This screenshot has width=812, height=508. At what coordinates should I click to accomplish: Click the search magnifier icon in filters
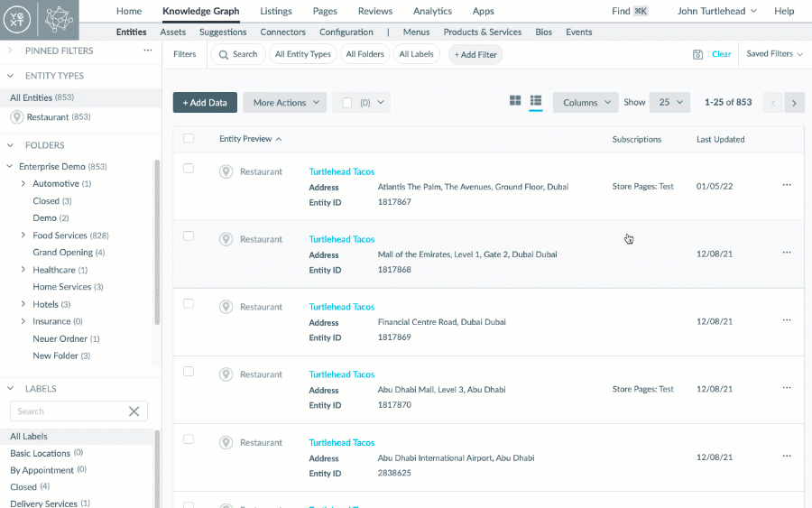(x=223, y=54)
